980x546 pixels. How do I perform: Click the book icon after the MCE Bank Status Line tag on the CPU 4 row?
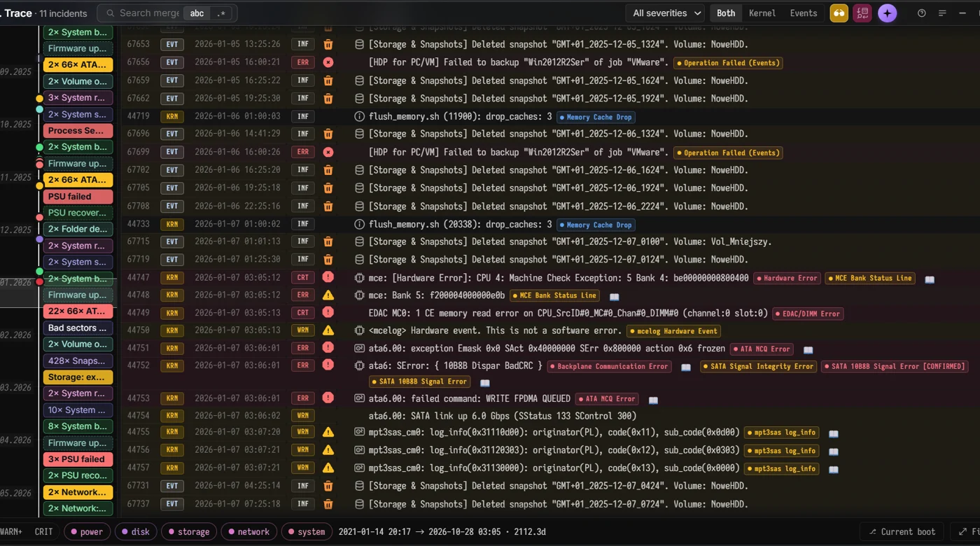(x=930, y=279)
